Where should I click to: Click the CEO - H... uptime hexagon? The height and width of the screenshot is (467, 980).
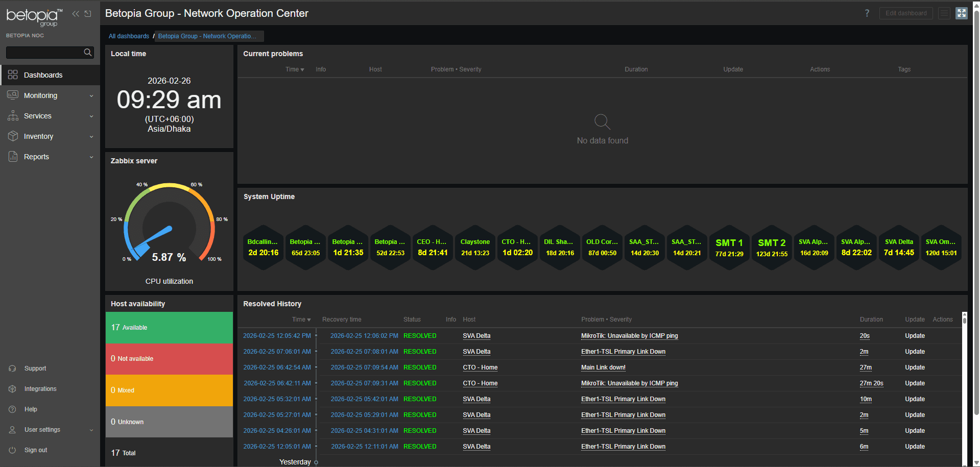[x=433, y=248]
